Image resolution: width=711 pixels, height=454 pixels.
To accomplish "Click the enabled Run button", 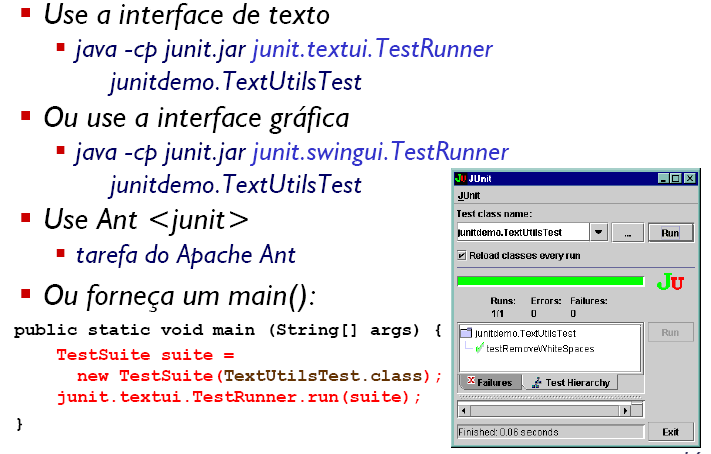I will click(x=670, y=233).
